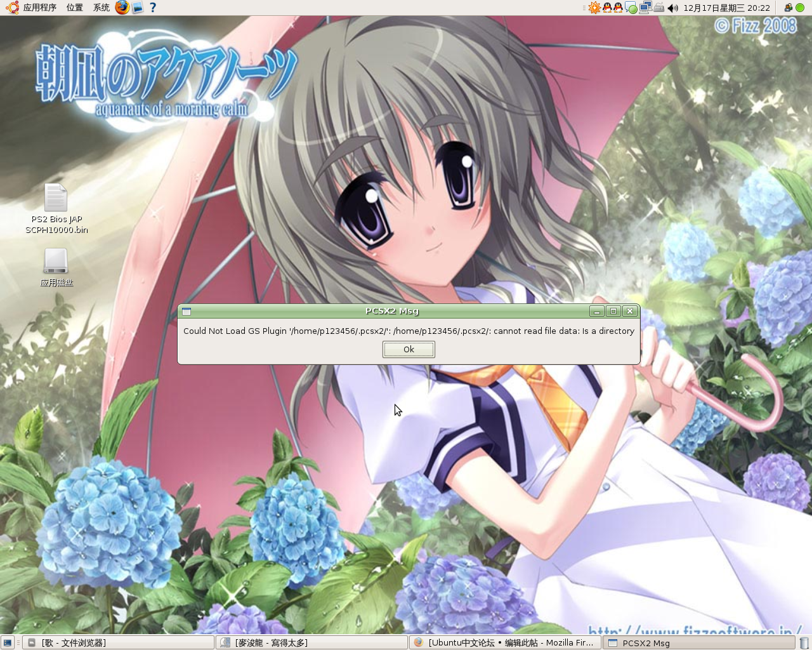The image size is (812, 650).
Task: Maximize the PCSX2 Msg dialog
Action: 613,311
